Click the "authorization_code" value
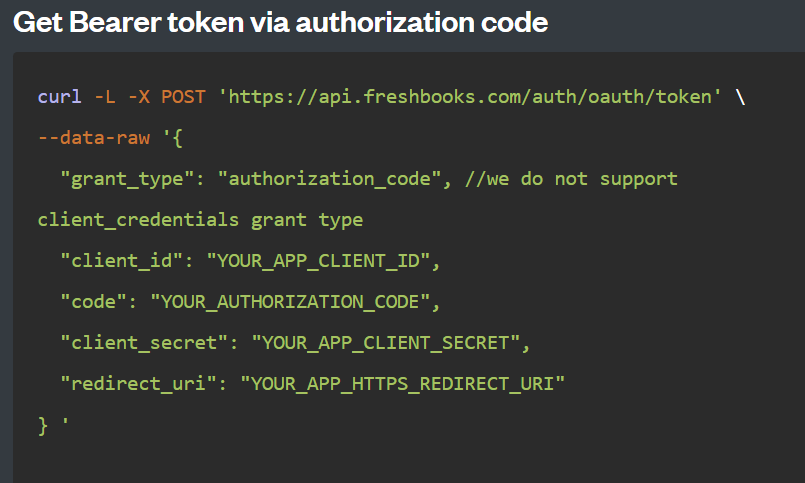The image size is (805, 483). point(330,179)
